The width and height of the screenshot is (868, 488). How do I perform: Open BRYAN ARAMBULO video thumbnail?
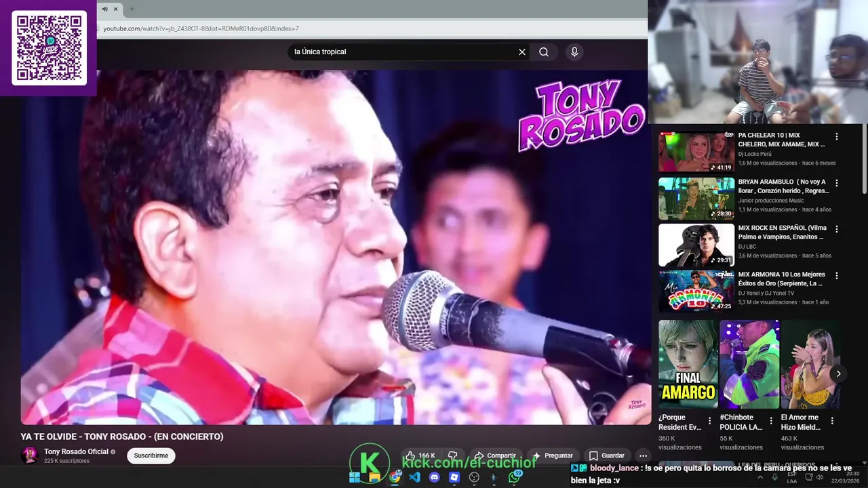coord(696,199)
